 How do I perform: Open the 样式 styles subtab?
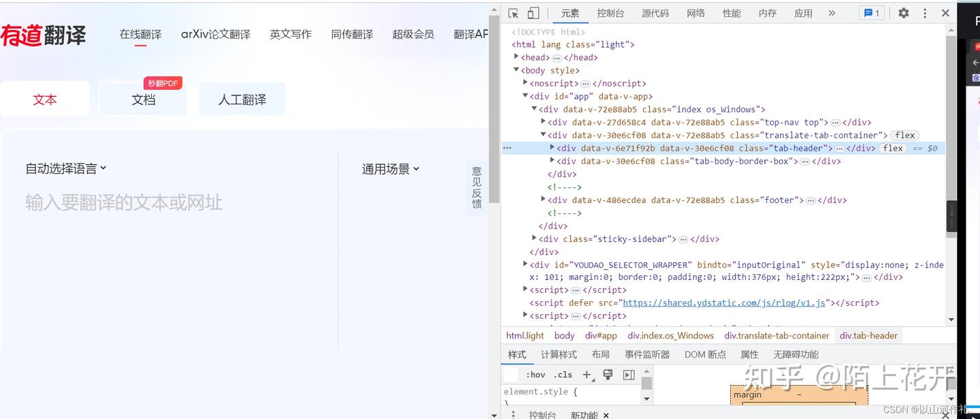(517, 354)
